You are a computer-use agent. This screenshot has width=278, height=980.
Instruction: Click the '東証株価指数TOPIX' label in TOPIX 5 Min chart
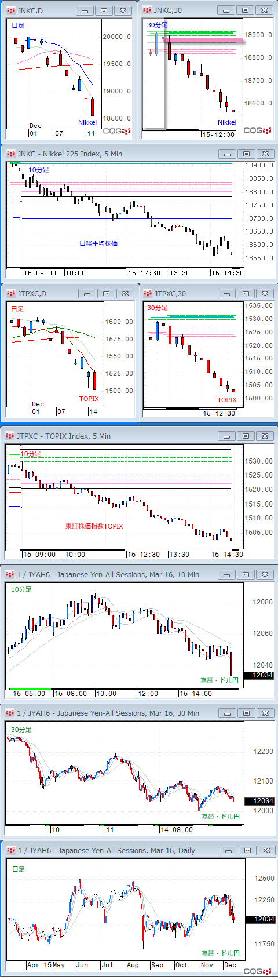pos(94,526)
